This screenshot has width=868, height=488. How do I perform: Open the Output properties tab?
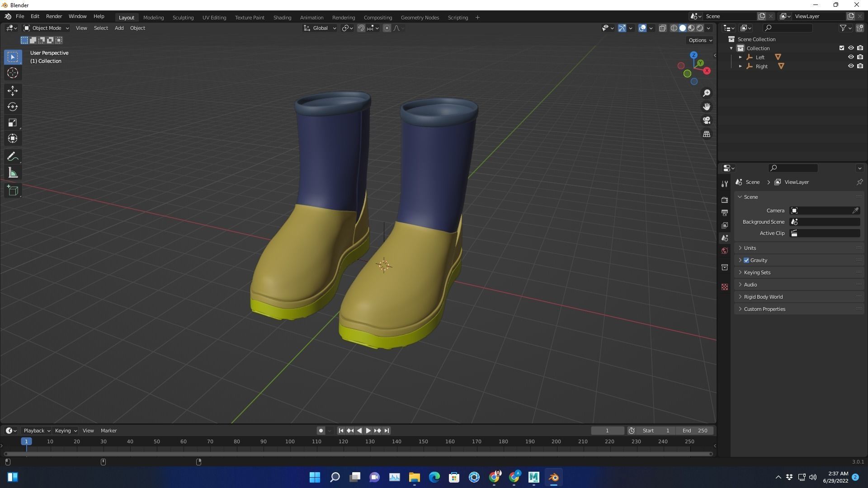pyautogui.click(x=725, y=212)
